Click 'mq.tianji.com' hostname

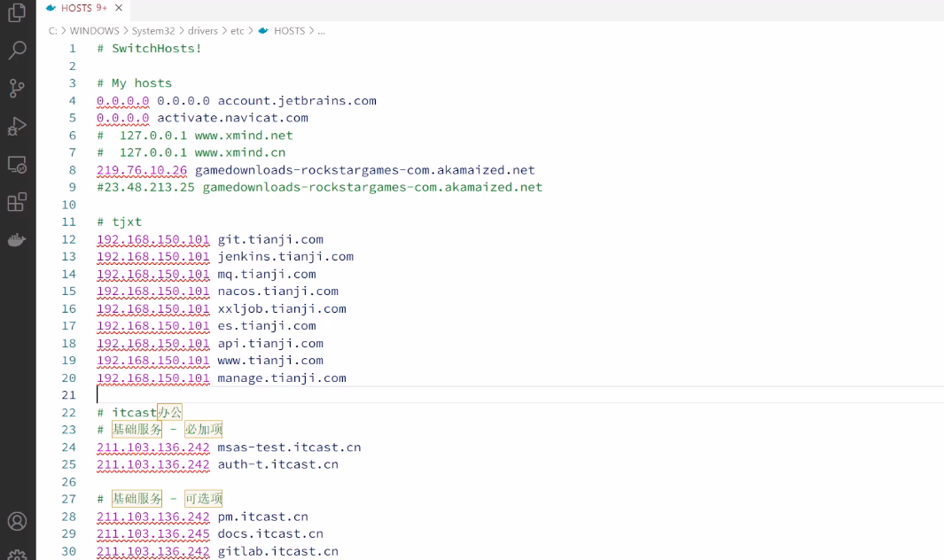pyautogui.click(x=267, y=274)
